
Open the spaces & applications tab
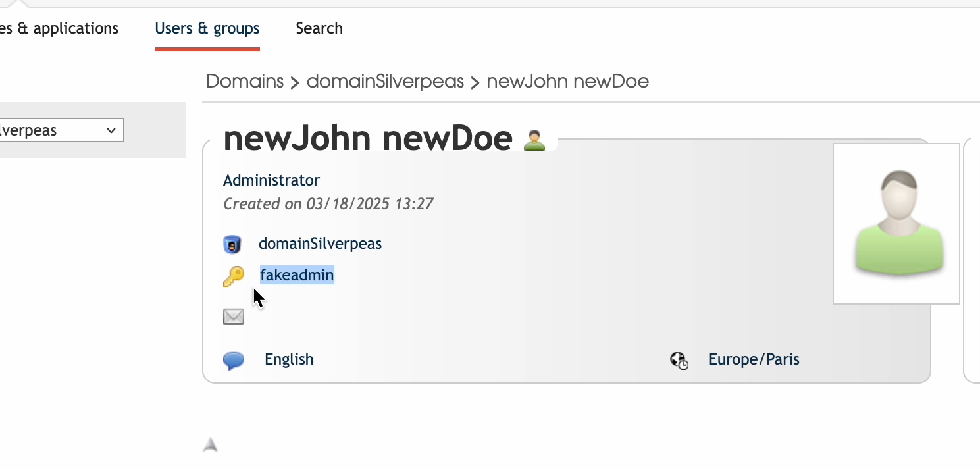(x=59, y=28)
